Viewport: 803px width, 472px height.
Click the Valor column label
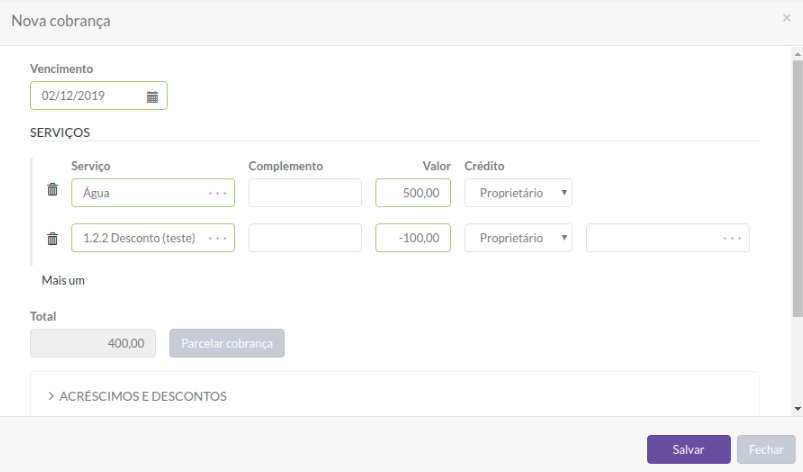click(x=436, y=166)
